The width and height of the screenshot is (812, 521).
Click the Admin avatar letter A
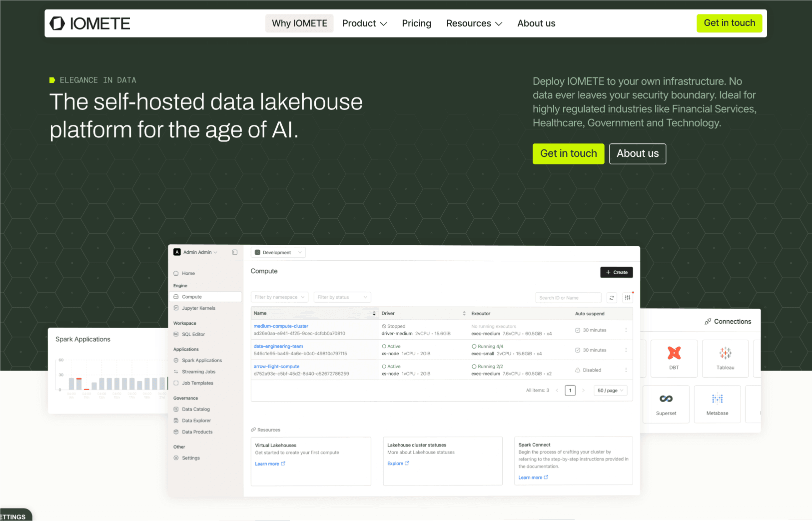[x=177, y=252]
